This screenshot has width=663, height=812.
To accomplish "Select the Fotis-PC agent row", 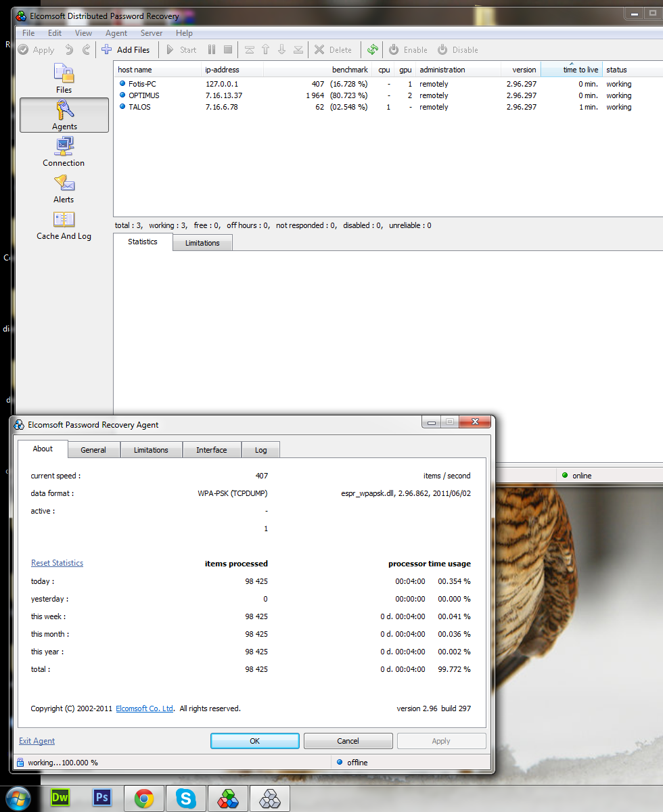I will 388,84.
